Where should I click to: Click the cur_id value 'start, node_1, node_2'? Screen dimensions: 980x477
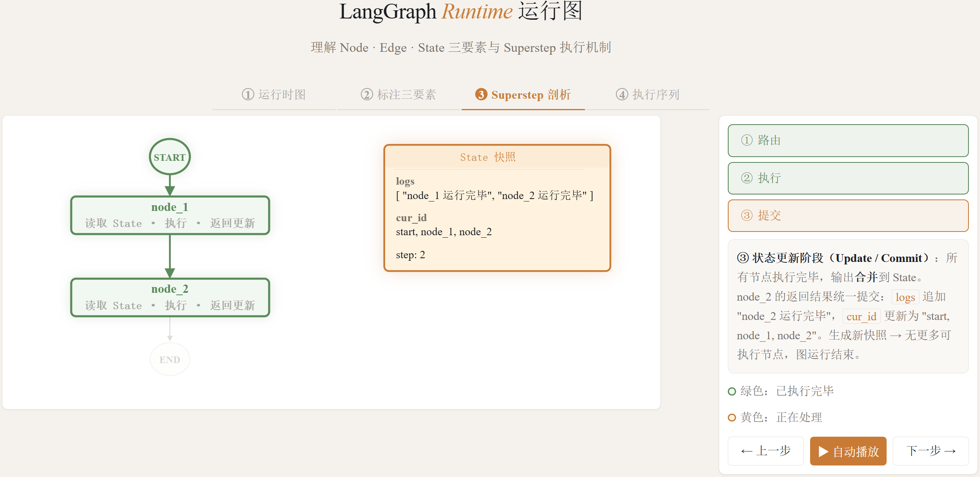[444, 232]
